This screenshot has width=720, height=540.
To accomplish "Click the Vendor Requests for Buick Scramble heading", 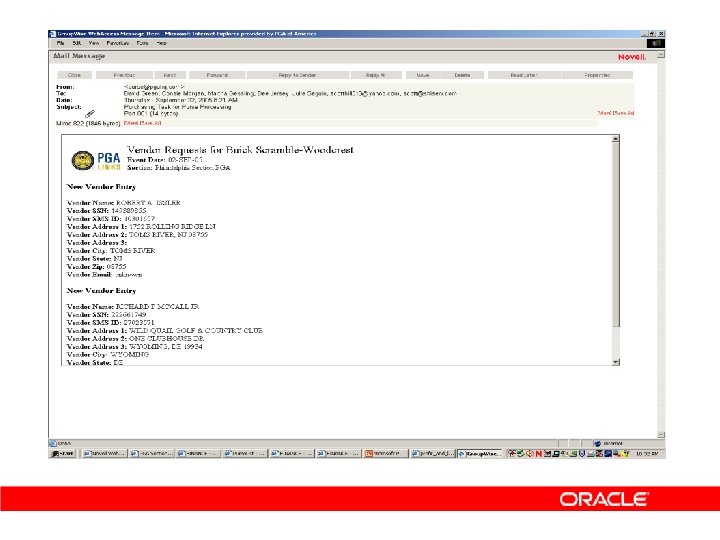I will click(240, 150).
